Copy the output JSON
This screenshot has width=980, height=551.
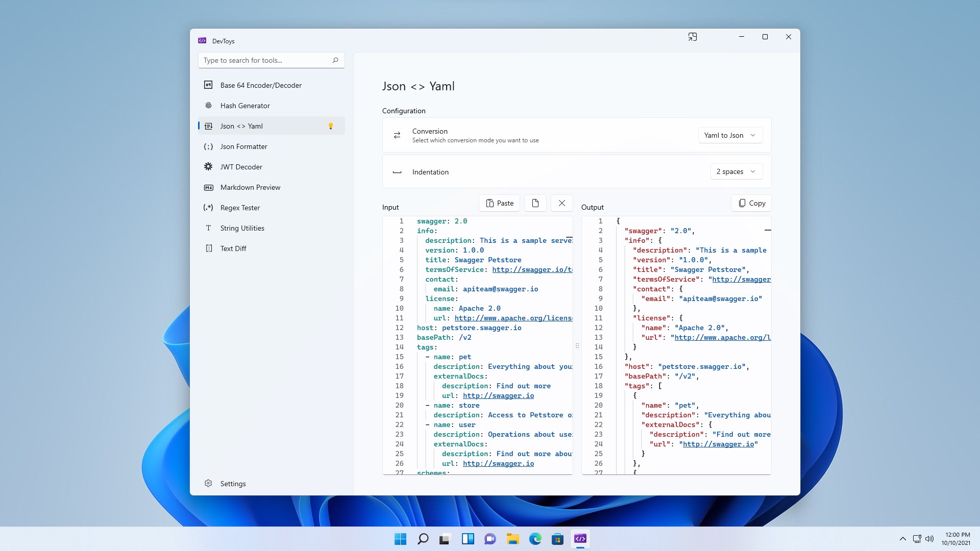[751, 203]
